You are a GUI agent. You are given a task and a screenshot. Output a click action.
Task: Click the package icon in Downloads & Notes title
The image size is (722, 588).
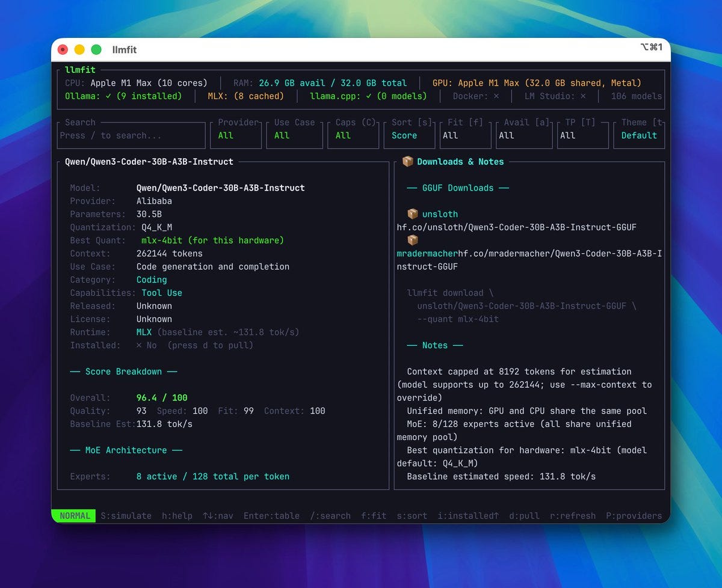tap(407, 162)
